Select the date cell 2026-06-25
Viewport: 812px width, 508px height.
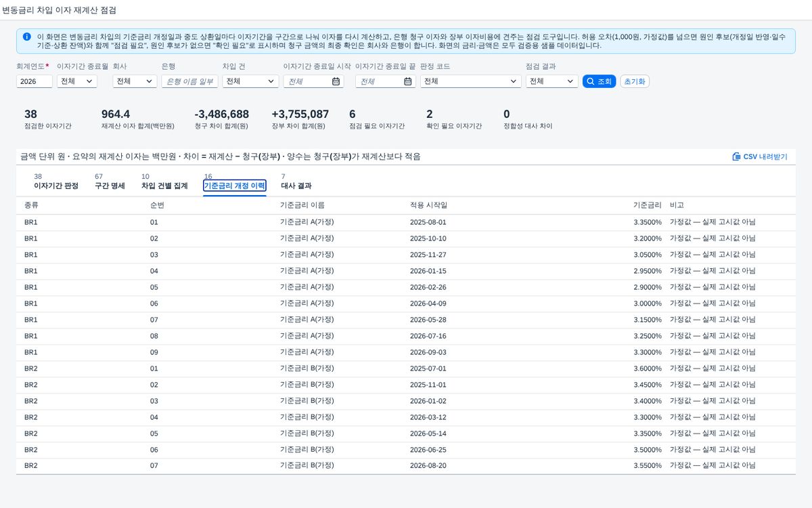(x=428, y=450)
